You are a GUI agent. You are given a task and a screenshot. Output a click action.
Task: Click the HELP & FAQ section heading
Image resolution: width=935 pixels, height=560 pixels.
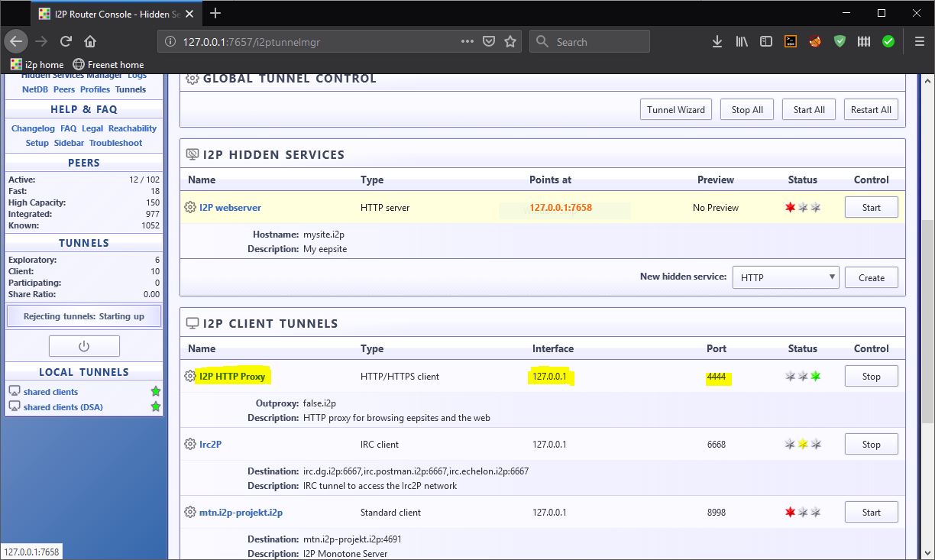[84, 109]
